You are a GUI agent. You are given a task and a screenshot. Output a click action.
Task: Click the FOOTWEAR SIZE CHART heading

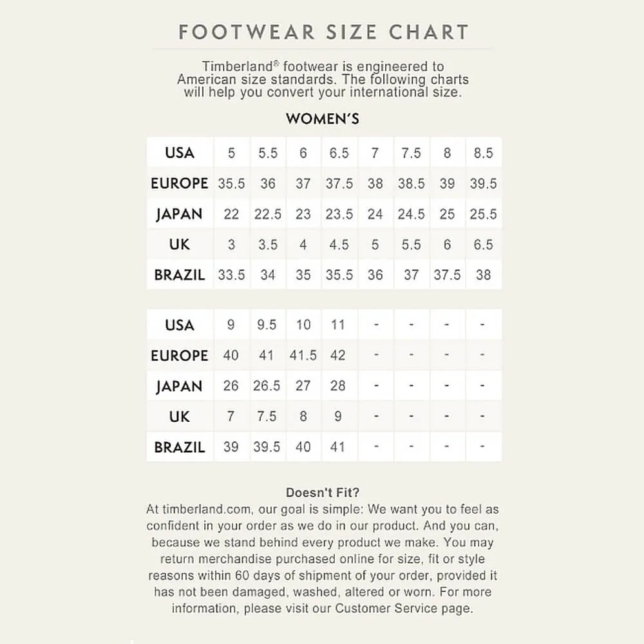pos(323,32)
